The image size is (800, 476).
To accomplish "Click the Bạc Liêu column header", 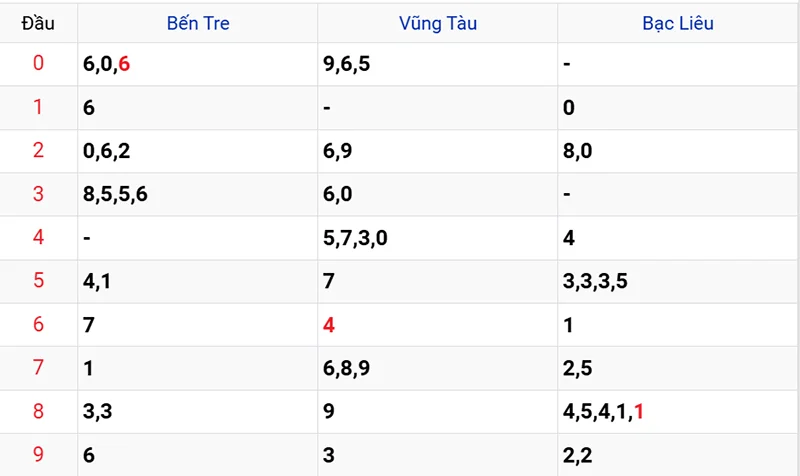I will (678, 23).
